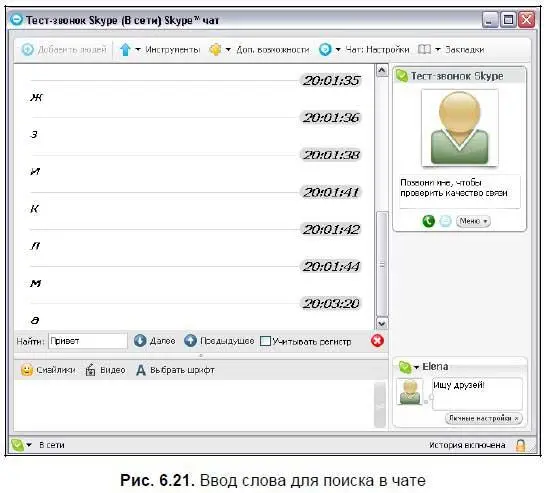Click the message м in chat
547x493 pixels.
(36, 283)
